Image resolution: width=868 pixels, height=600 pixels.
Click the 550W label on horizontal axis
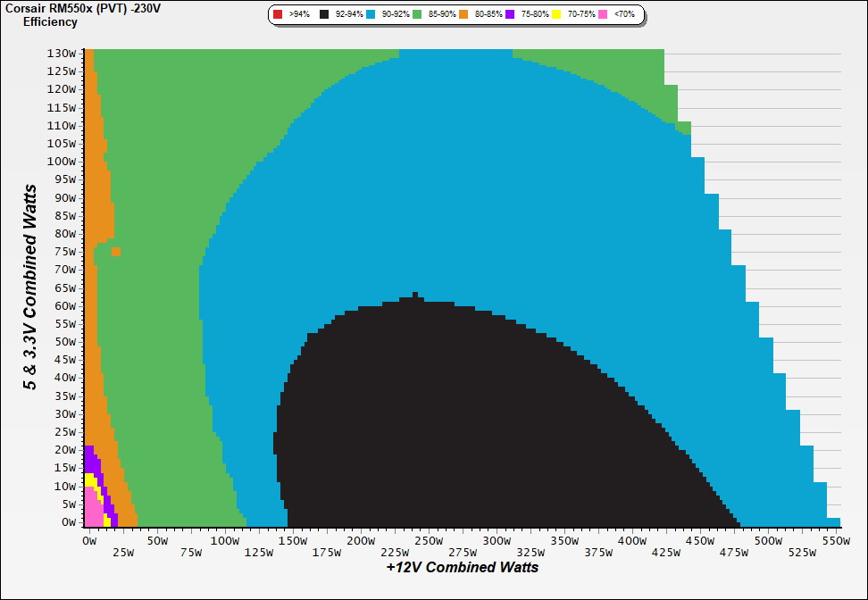835,541
